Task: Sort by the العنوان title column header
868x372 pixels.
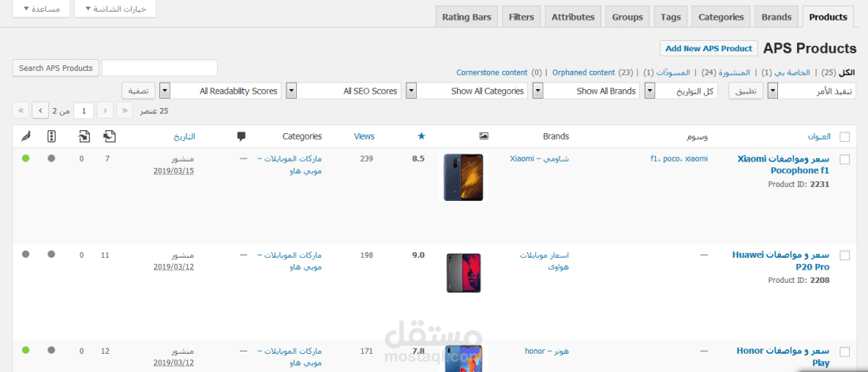Action: point(820,136)
